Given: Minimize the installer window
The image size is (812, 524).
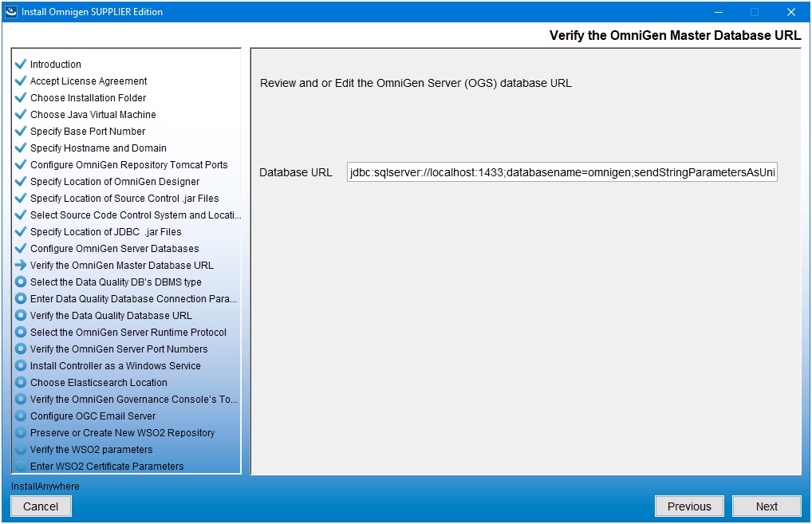Looking at the screenshot, I should tap(718, 12).
